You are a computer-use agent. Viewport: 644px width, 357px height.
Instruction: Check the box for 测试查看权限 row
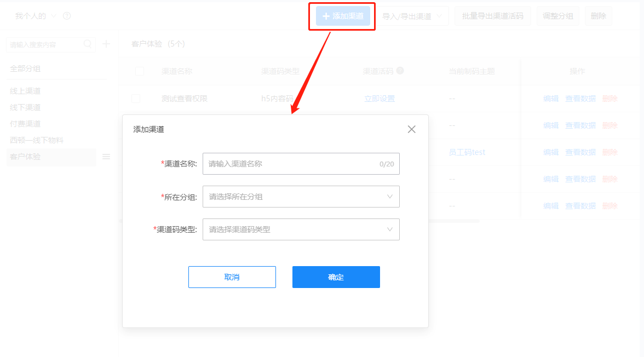pyautogui.click(x=136, y=98)
